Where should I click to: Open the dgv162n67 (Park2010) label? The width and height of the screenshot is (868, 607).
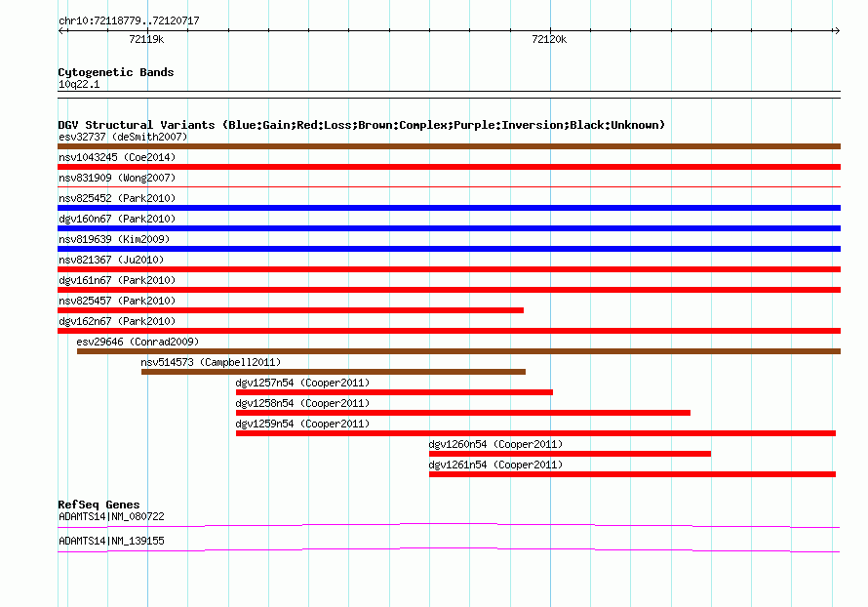(117, 321)
